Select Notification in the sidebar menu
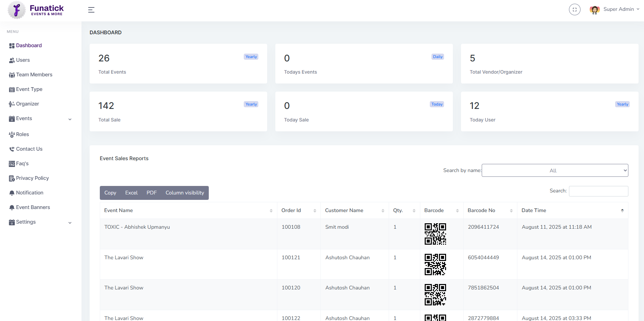This screenshot has width=644, height=321. (x=29, y=193)
